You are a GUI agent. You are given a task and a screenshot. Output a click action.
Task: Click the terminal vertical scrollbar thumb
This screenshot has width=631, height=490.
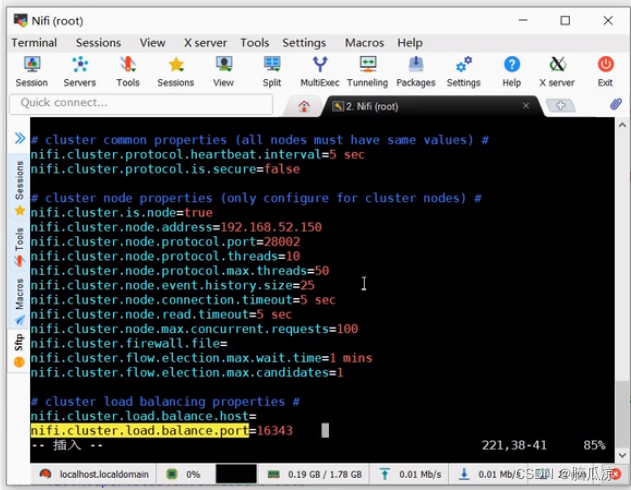(622, 414)
